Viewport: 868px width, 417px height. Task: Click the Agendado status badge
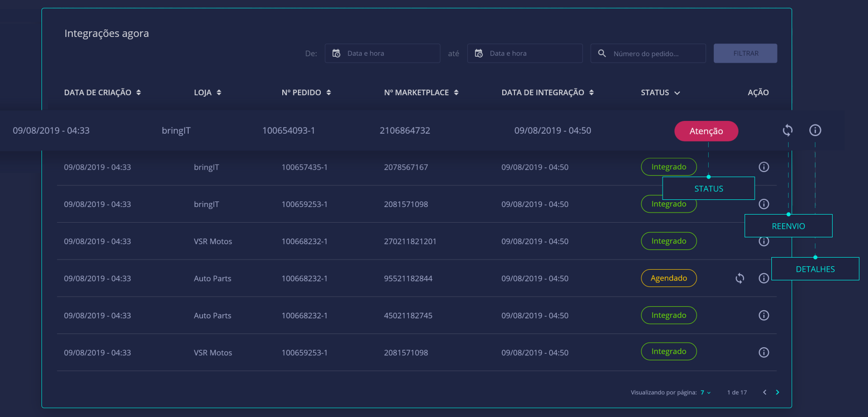pos(669,278)
